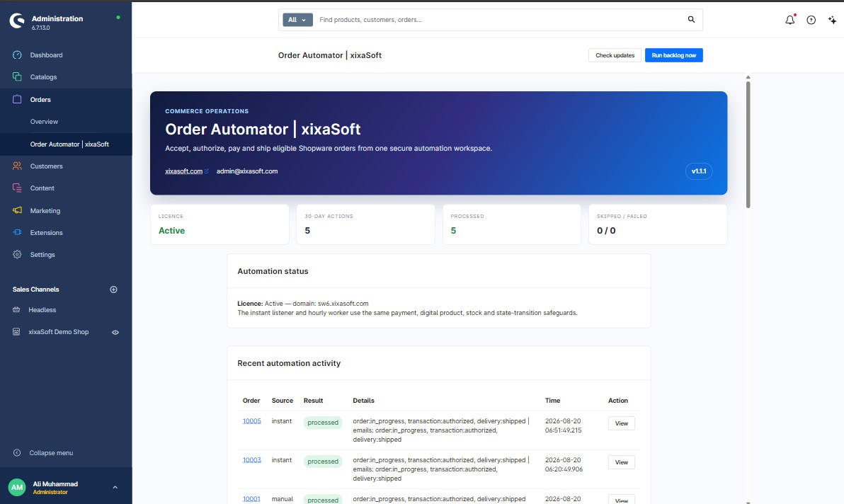
Task: Click the AM user avatar
Action: coord(17,487)
